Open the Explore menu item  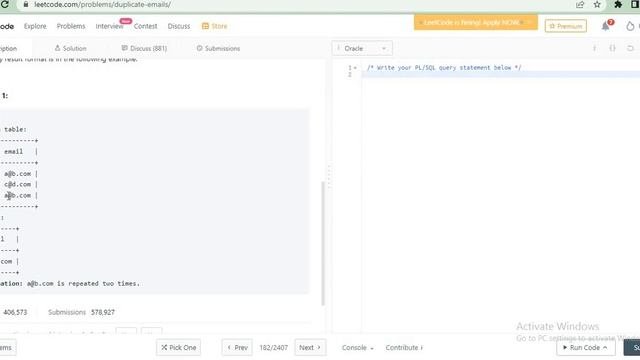pos(35,26)
